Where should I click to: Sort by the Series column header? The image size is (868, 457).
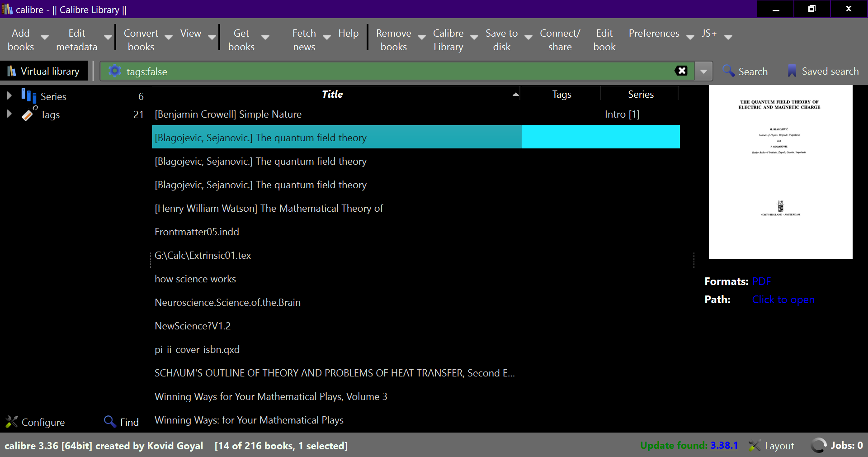[x=640, y=94]
